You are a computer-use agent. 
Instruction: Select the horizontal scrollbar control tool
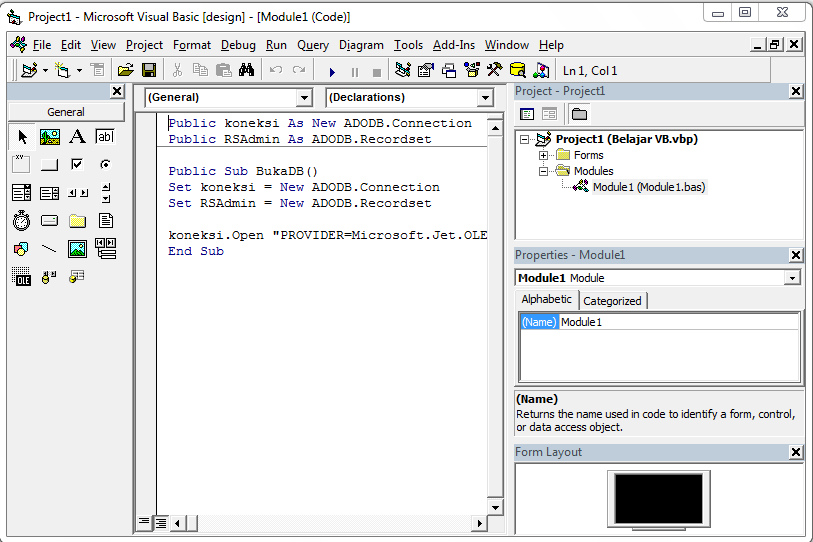[x=77, y=193]
